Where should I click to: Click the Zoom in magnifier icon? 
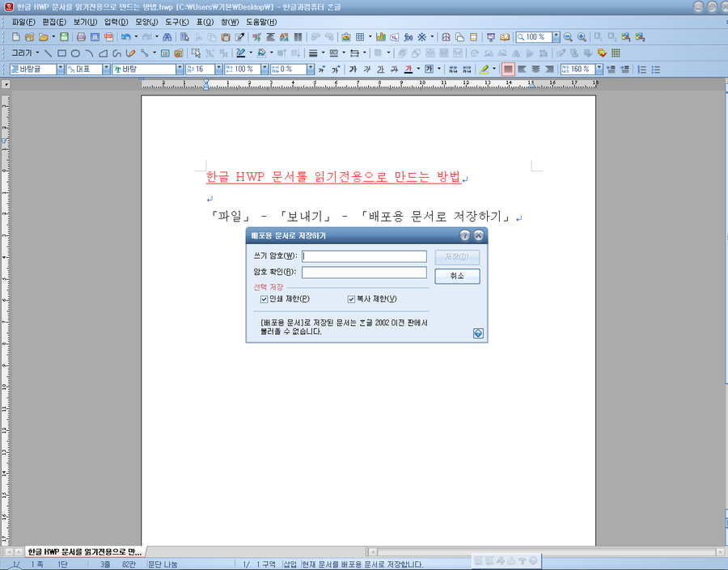click(582, 36)
